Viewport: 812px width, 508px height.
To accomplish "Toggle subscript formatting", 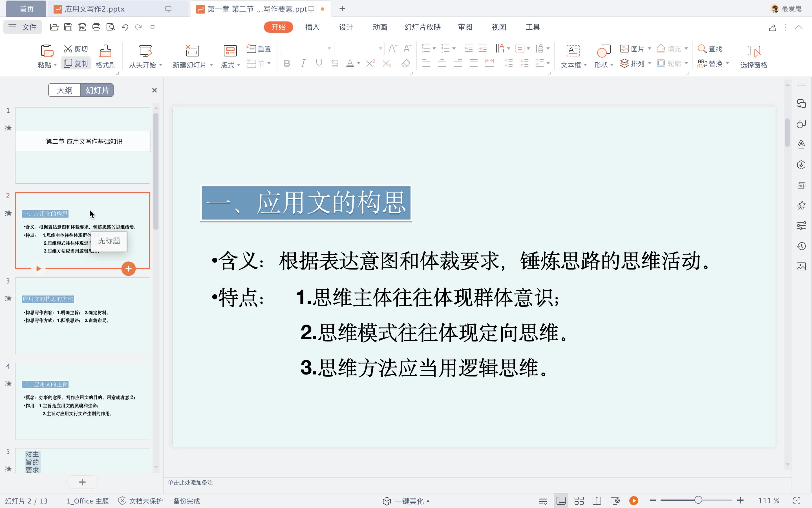I will tap(387, 63).
